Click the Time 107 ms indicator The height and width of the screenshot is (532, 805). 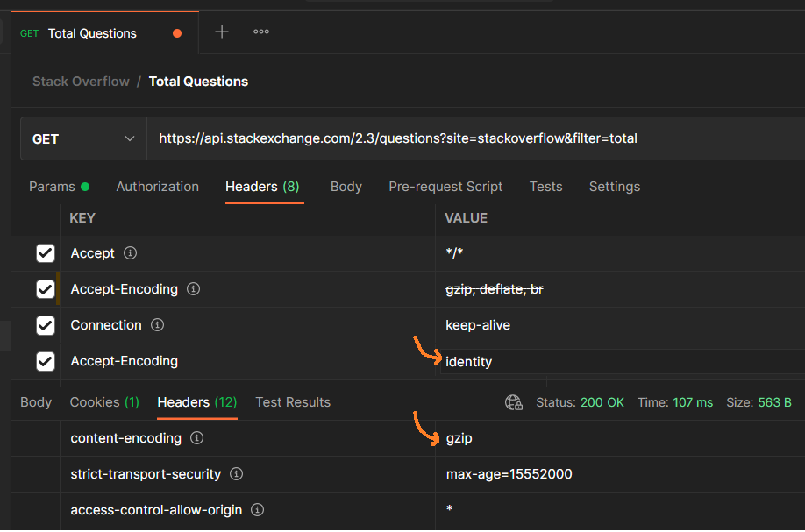[675, 402]
